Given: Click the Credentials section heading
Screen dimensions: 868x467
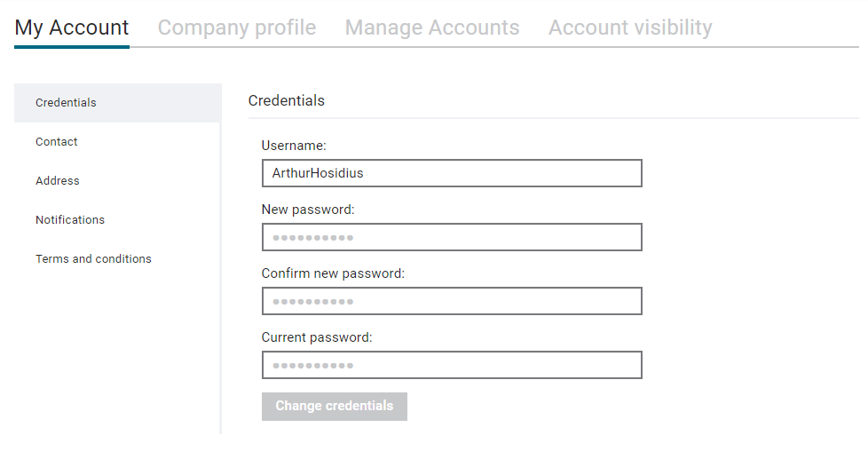Looking at the screenshot, I should coord(286,101).
